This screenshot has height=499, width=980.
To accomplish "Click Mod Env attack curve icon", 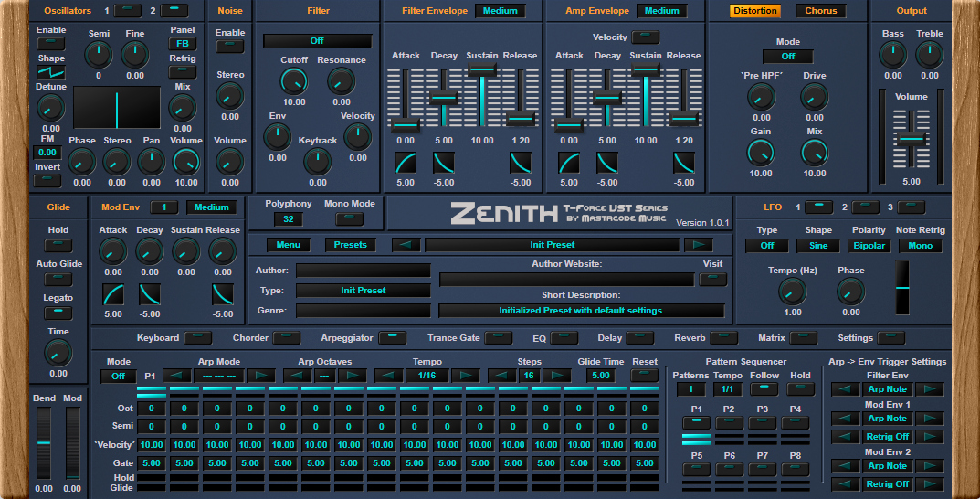I will pos(113,294).
